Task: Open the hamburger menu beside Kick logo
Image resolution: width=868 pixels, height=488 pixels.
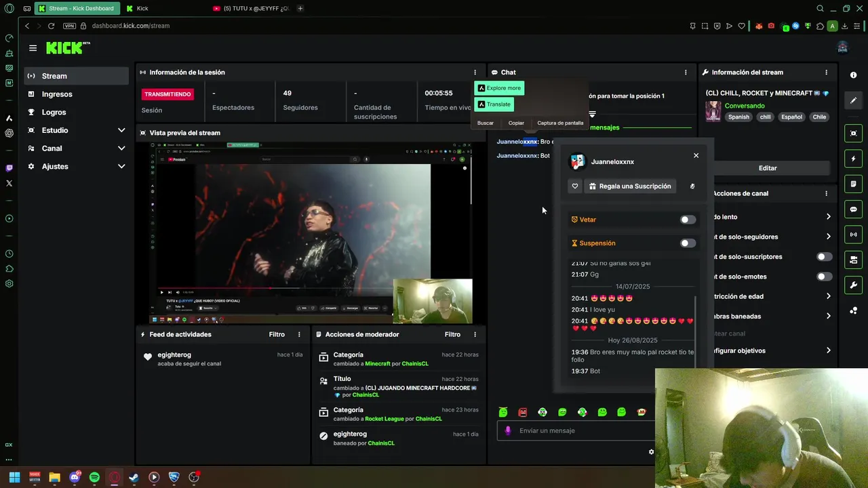Action: tap(33, 48)
